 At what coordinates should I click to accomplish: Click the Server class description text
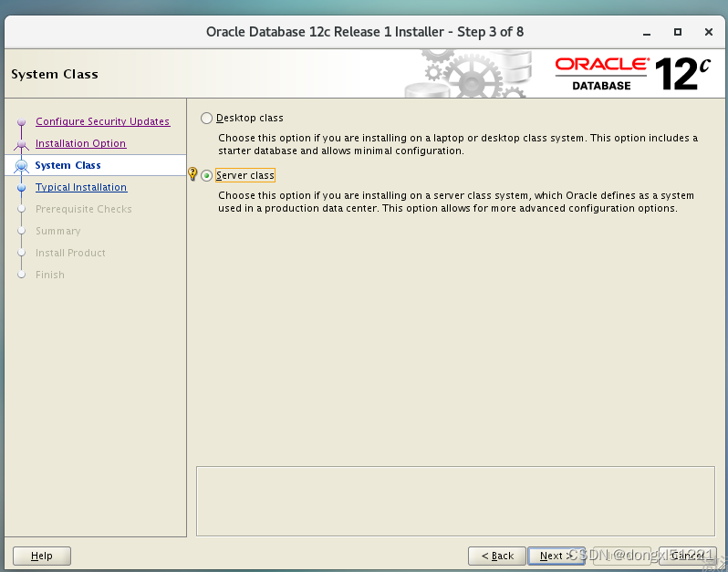(456, 202)
